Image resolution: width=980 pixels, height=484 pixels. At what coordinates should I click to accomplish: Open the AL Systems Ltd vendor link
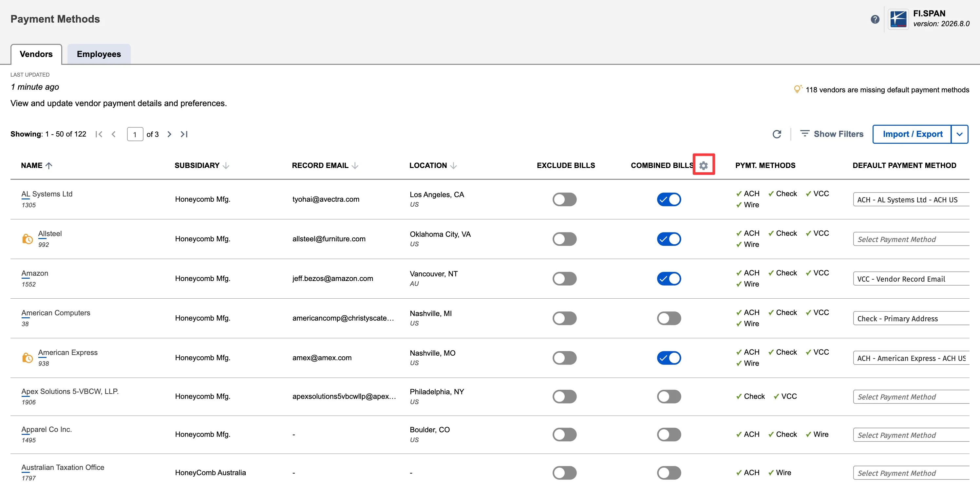[x=47, y=194]
